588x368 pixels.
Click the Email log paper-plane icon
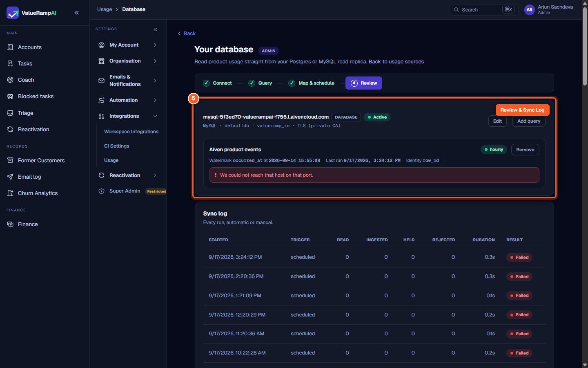pos(10,177)
